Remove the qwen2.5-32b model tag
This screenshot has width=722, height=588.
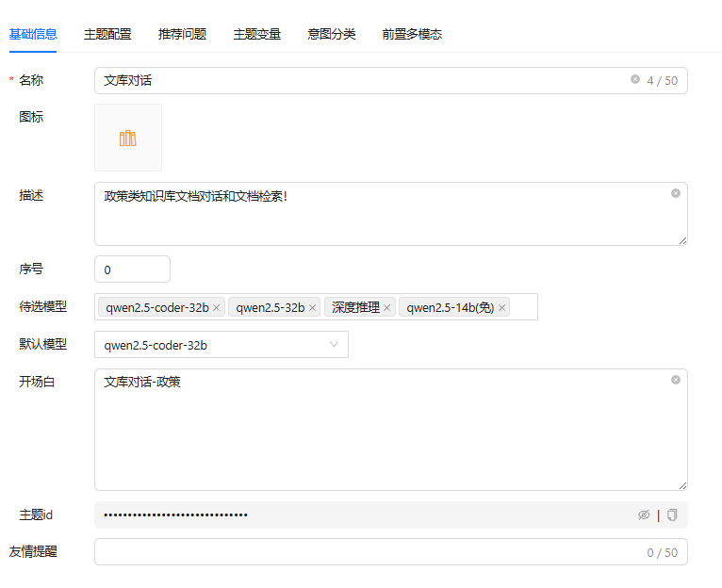tap(313, 308)
